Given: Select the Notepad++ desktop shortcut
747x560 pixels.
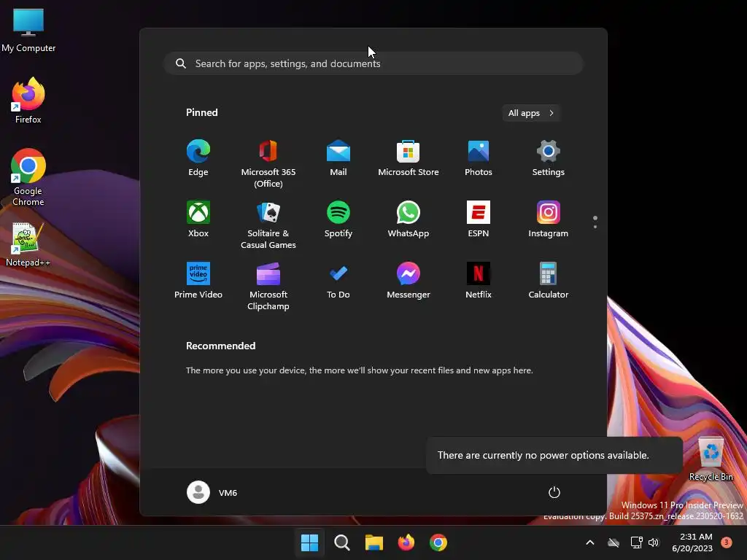Looking at the screenshot, I should pyautogui.click(x=28, y=245).
